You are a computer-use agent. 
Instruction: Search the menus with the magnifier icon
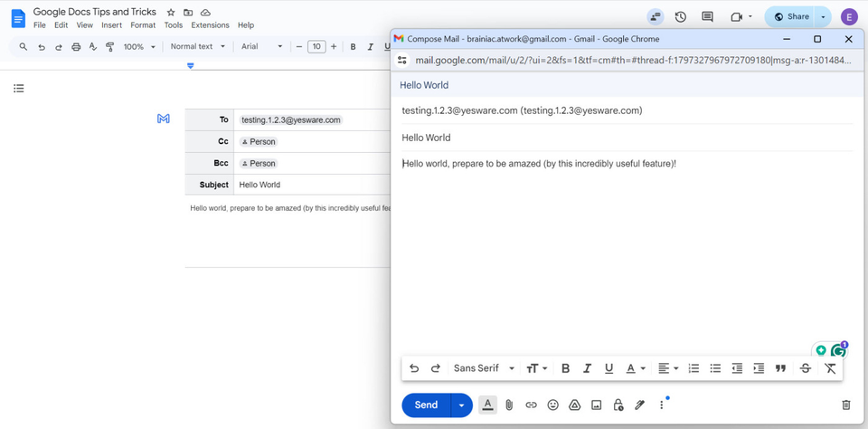point(24,46)
